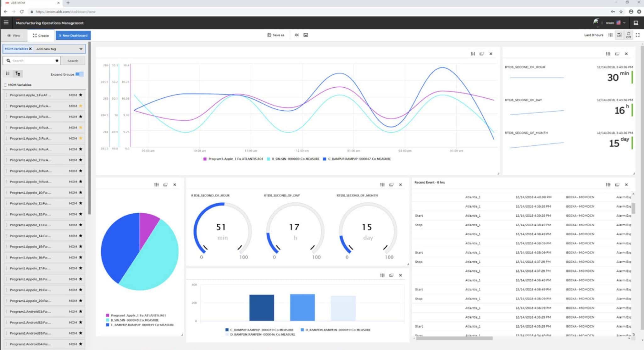Click the insert image icon in toolbar

point(306,35)
